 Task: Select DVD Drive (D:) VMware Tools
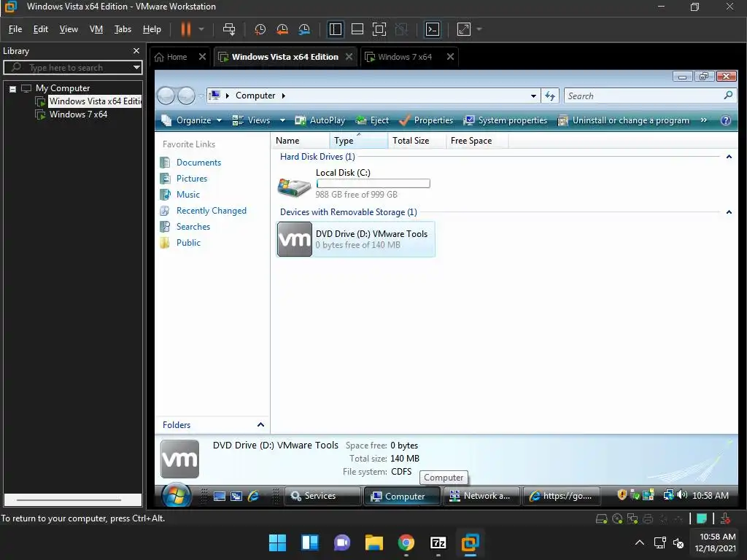355,239
